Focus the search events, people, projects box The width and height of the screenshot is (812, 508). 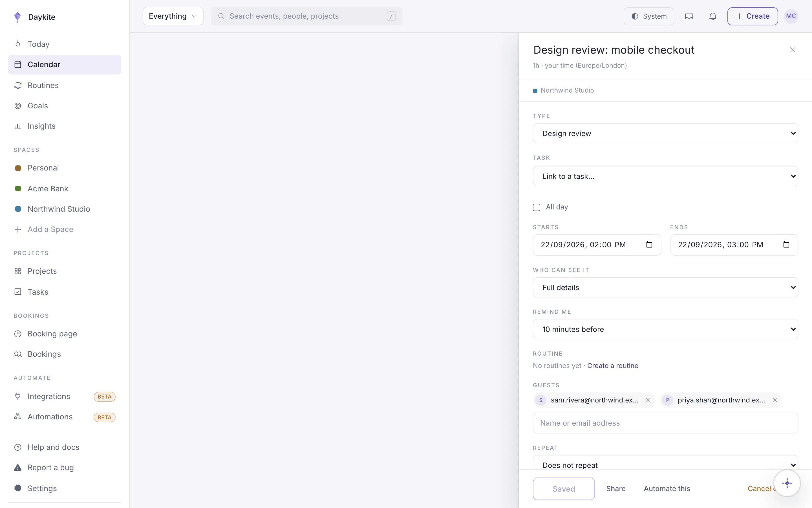pyautogui.click(x=306, y=16)
